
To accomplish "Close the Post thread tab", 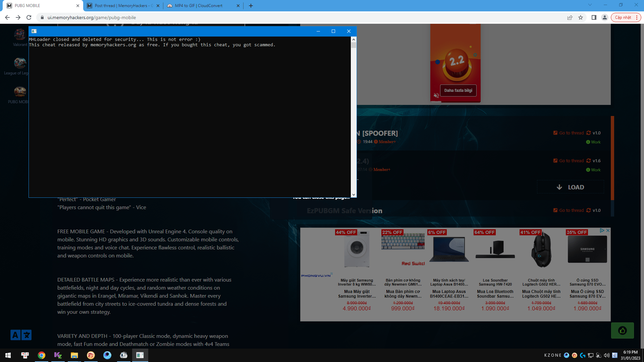I will [x=158, y=6].
